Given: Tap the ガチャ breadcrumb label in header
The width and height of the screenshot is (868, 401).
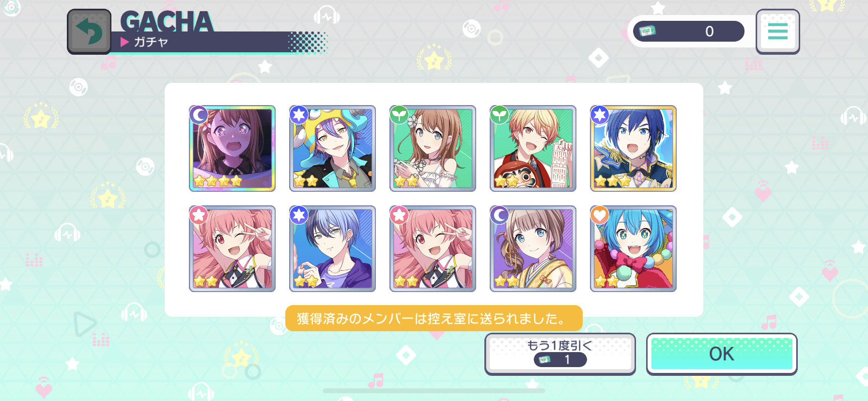Looking at the screenshot, I should click(x=151, y=42).
